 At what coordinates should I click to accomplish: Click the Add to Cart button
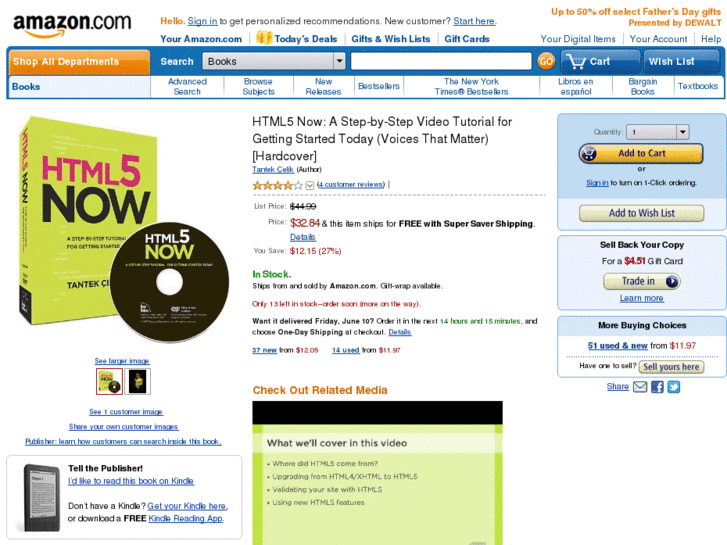pyautogui.click(x=641, y=154)
